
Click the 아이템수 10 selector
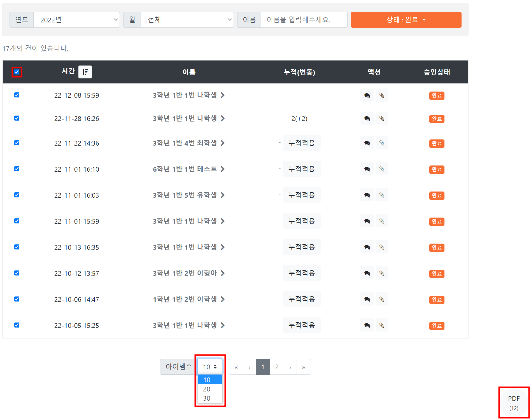pos(210,367)
